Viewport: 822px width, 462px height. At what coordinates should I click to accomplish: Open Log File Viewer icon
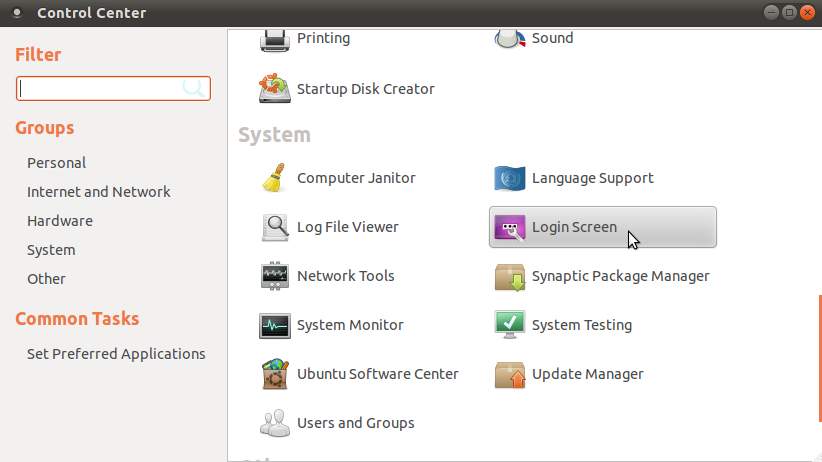click(x=274, y=227)
